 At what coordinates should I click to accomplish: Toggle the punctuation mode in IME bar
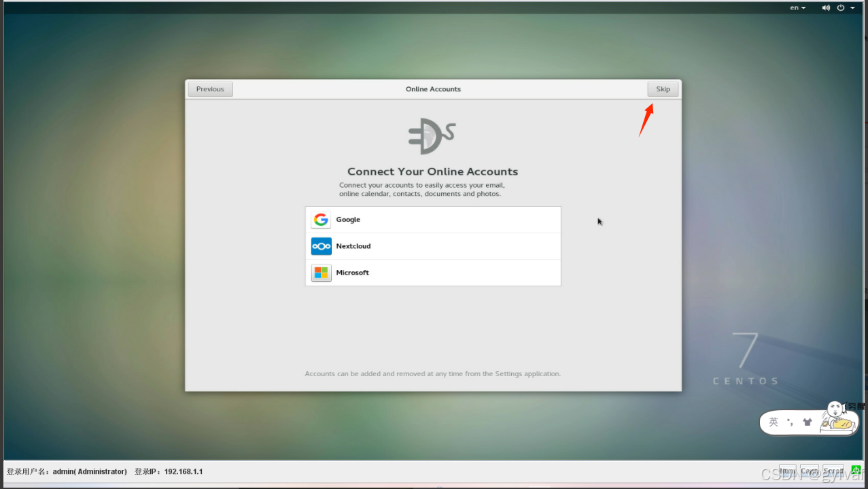click(x=791, y=422)
